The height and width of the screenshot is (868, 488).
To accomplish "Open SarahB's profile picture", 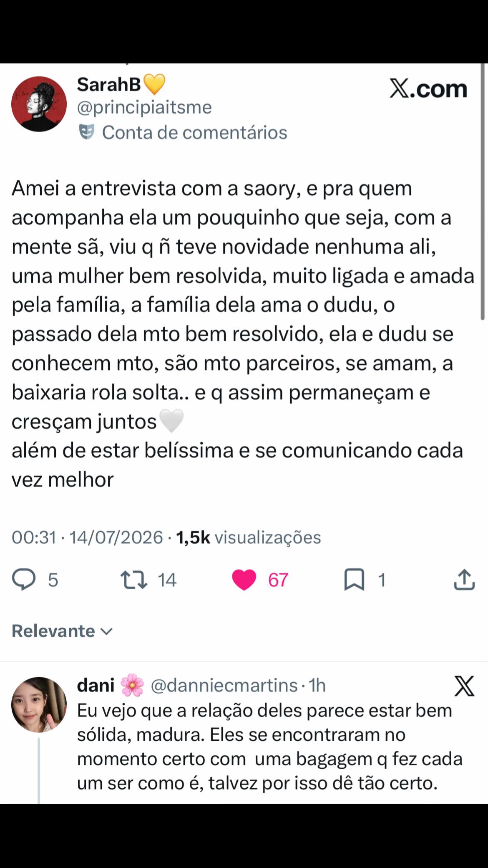I will (x=39, y=104).
